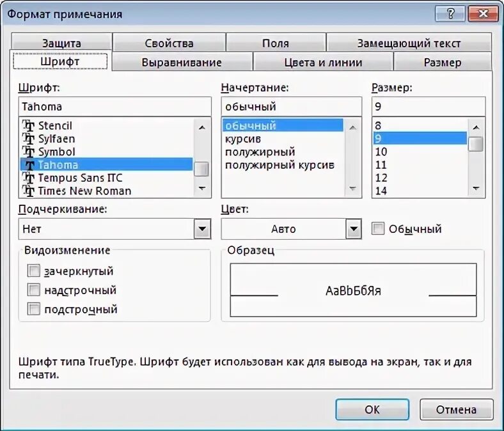Open the Цвета и линии tab
Screen dimensions: 504x431
(323, 62)
